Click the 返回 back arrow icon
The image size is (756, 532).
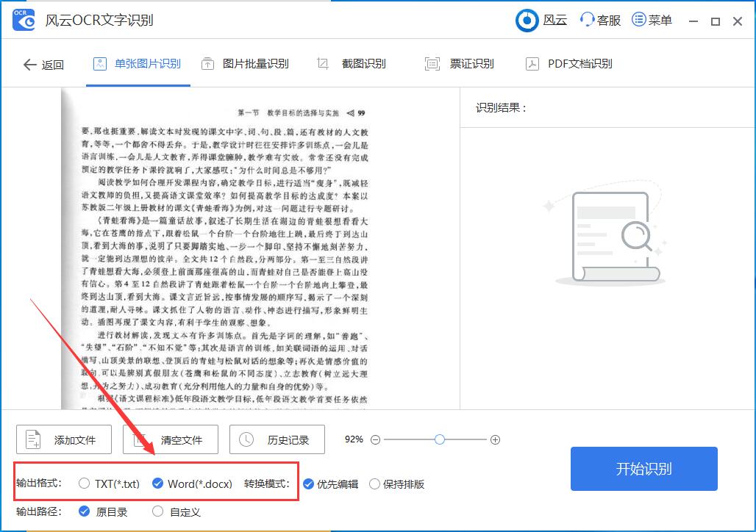click(x=30, y=64)
